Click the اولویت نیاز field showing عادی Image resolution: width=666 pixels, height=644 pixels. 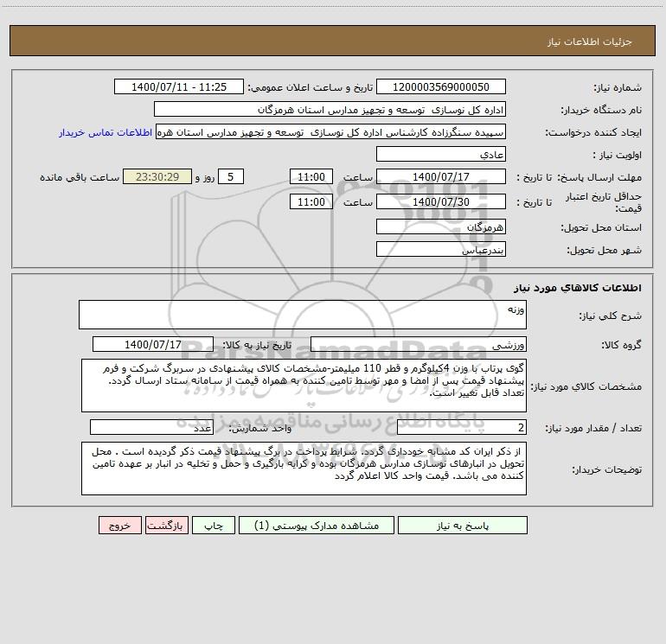pos(441,154)
